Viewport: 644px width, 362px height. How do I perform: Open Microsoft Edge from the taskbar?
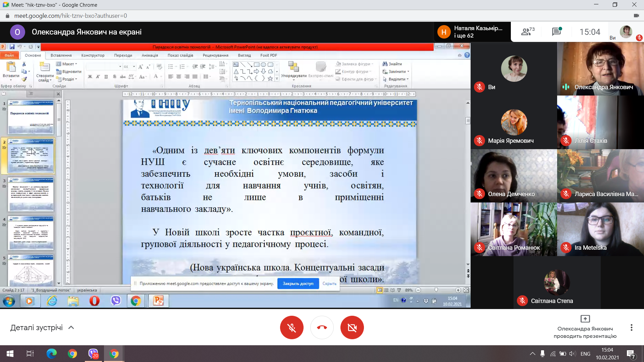pos(51,354)
